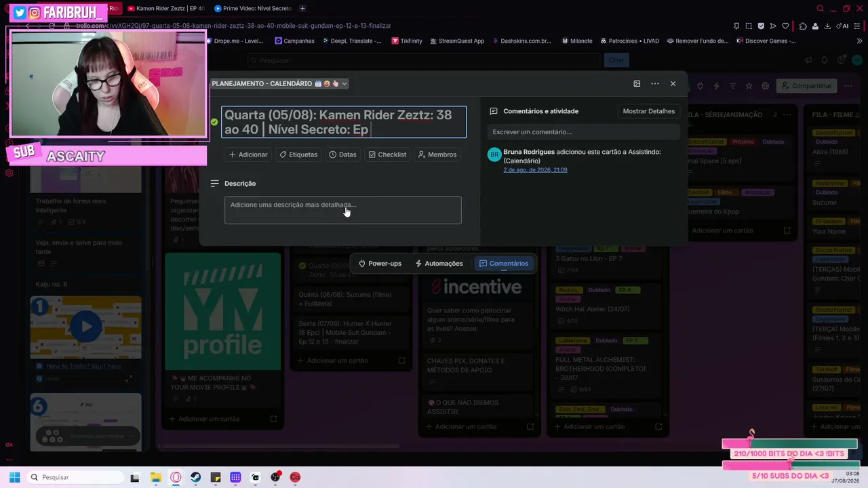
Task: Open Opera GX from the taskbar
Action: point(176,477)
